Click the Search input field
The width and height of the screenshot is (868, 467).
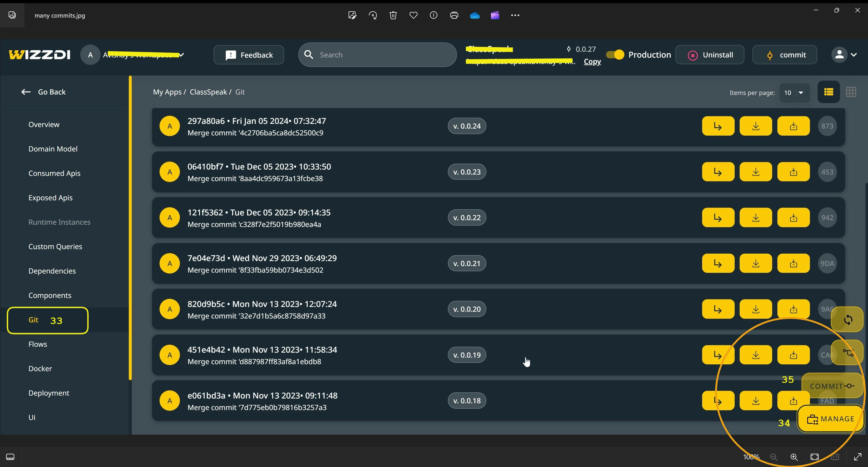point(377,55)
